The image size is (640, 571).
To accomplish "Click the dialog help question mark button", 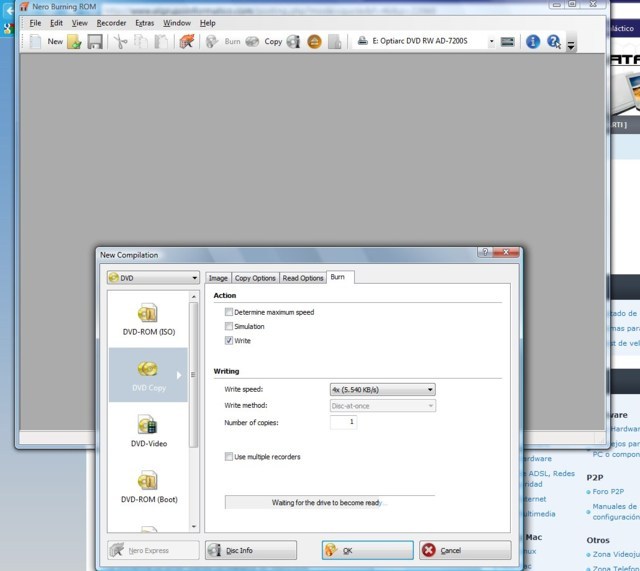I will point(485,252).
